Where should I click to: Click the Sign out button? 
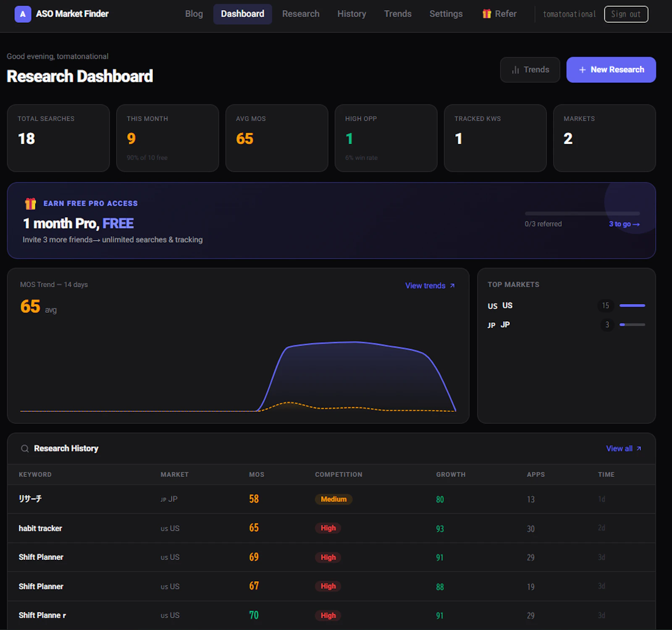626,14
